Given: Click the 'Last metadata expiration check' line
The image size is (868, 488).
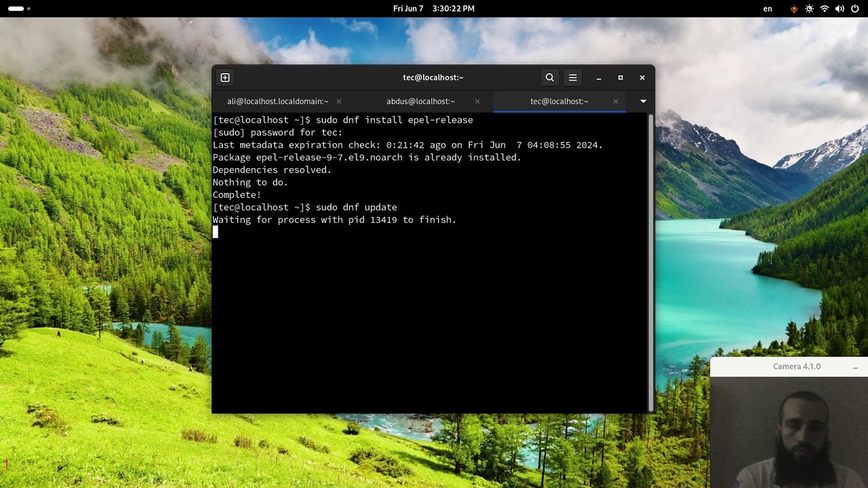Looking at the screenshot, I should pos(408,145).
